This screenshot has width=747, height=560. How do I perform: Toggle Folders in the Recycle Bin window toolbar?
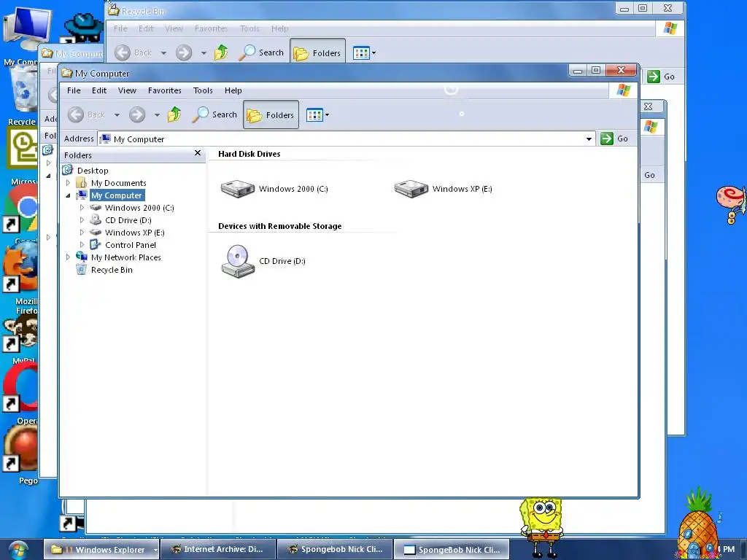[x=318, y=52]
